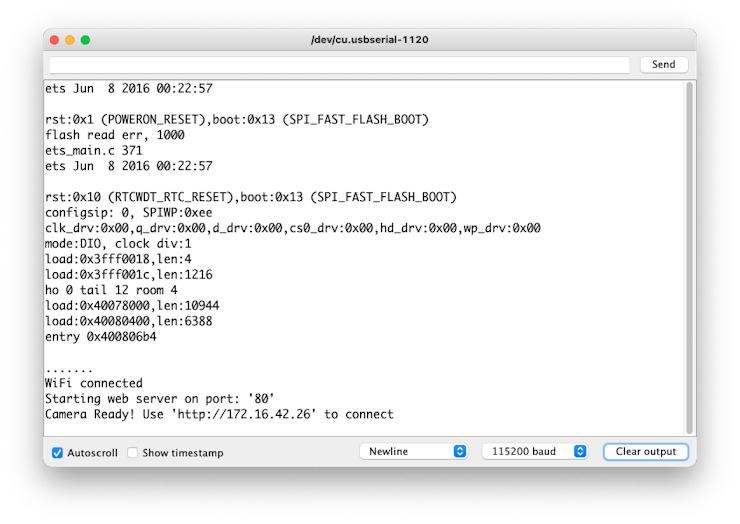
Task: Click the 'ho 0 tail 12 room 4' line
Action: pyautogui.click(x=111, y=290)
